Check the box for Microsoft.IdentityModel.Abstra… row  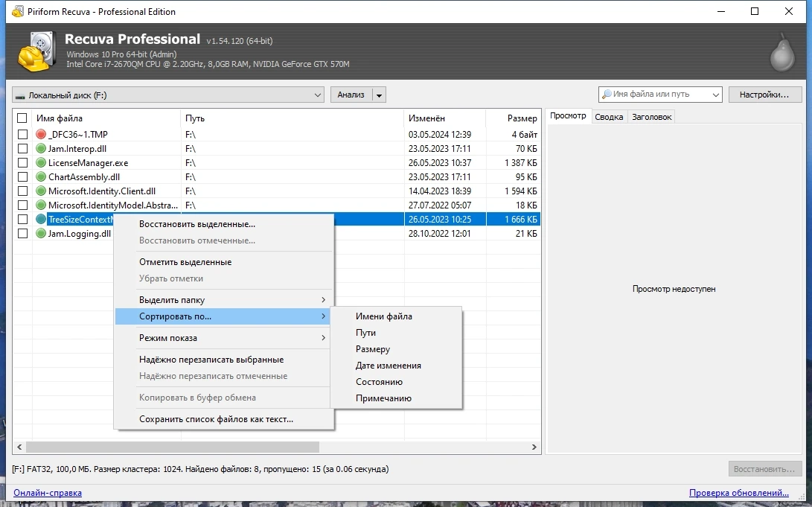point(22,205)
